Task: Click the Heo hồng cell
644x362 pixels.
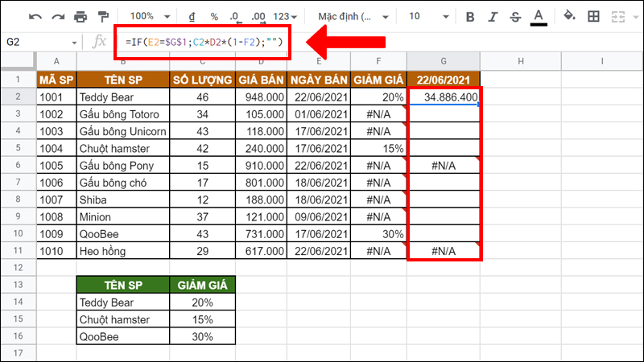Action: pos(123,251)
